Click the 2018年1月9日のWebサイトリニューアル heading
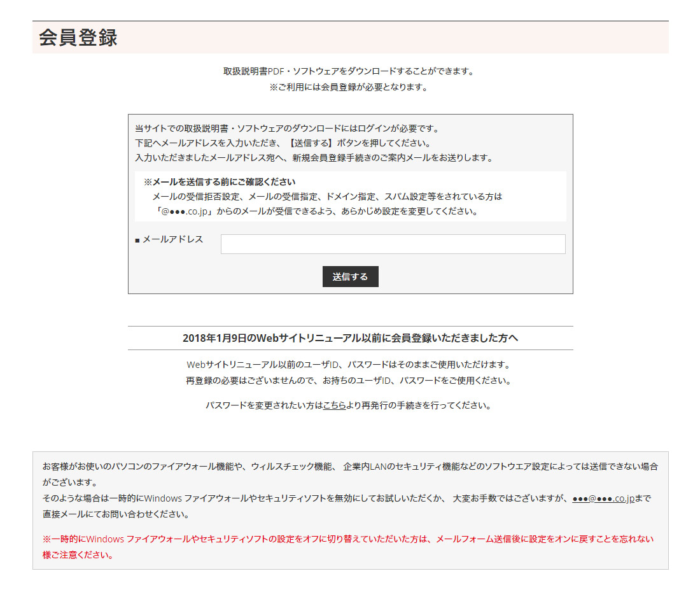The width and height of the screenshot is (700, 592). click(x=351, y=338)
